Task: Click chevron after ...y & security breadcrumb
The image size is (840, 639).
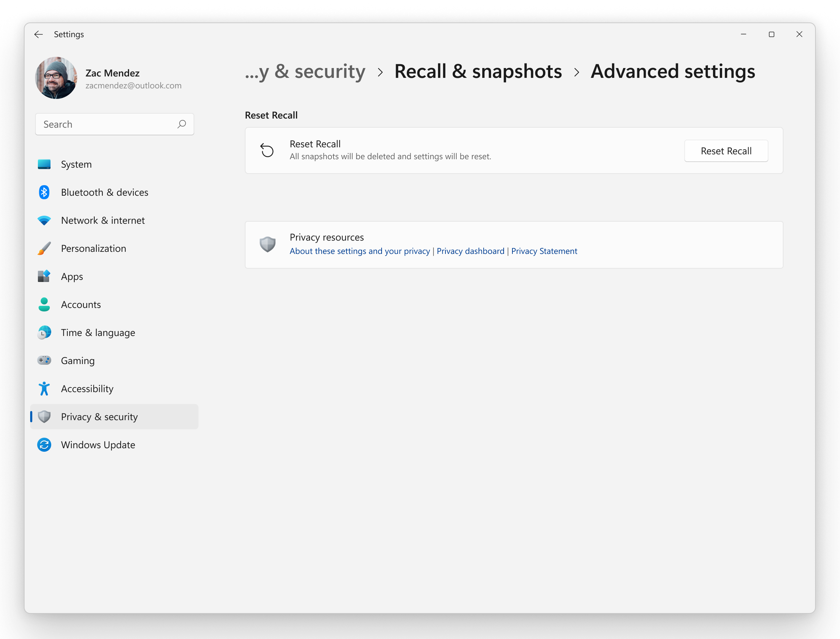Action: click(x=380, y=72)
